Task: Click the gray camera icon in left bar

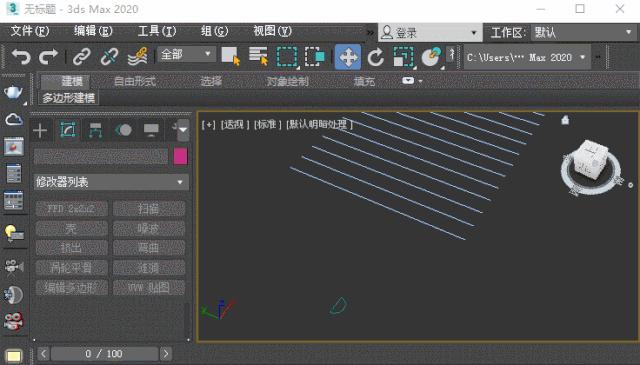Action: pyautogui.click(x=14, y=266)
